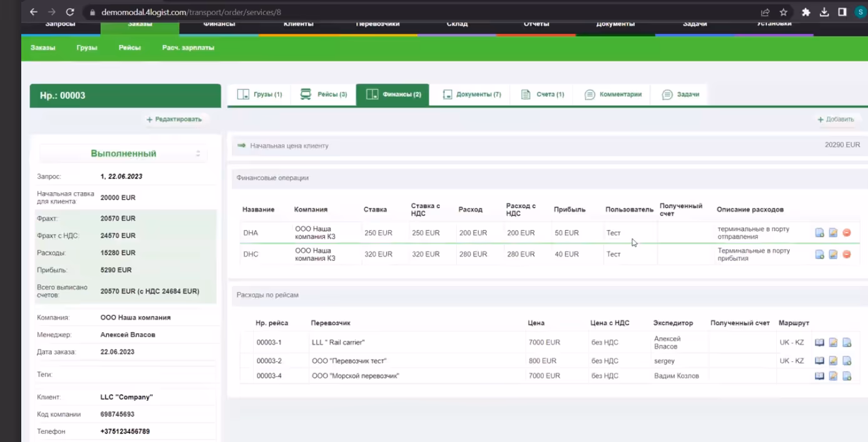Edit trip 00003-4 expense
Image resolution: width=868 pixels, height=442 pixels.
coord(833,376)
